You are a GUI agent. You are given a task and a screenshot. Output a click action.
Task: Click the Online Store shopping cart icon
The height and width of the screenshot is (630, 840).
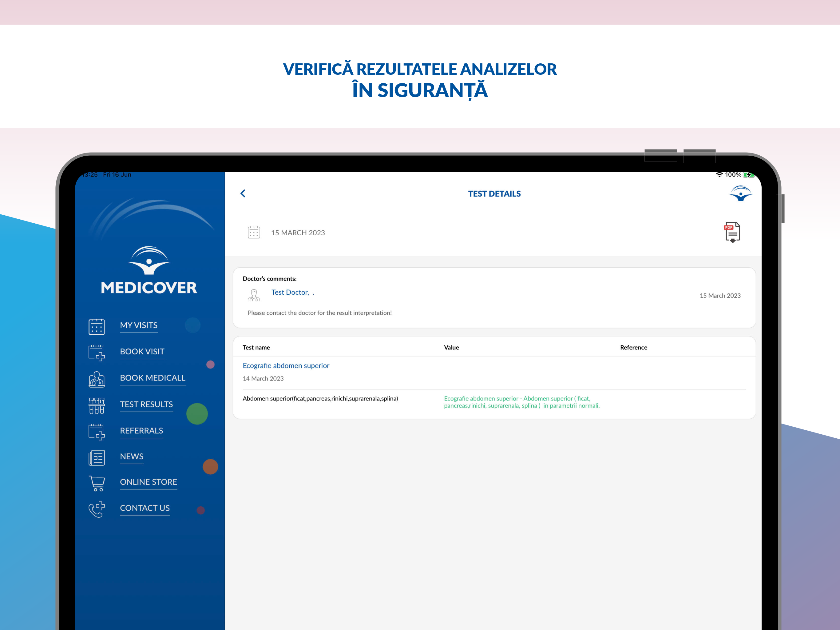[x=97, y=483]
